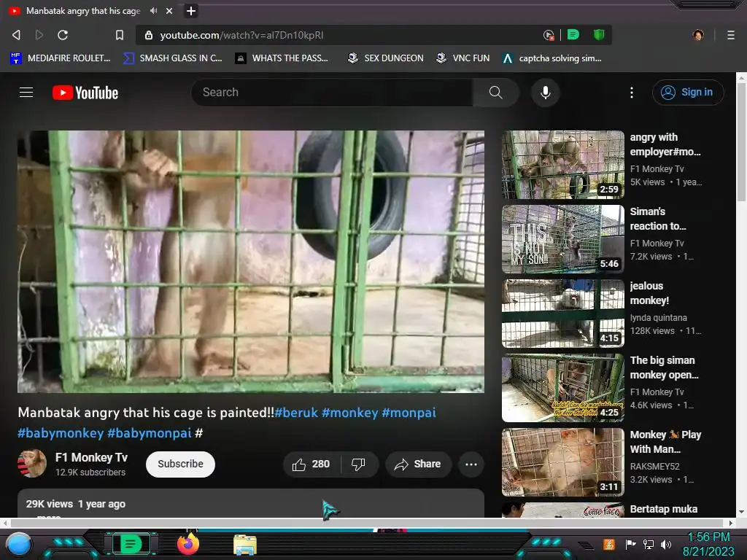
Task: Dislike the video with thumbs down
Action: (358, 464)
